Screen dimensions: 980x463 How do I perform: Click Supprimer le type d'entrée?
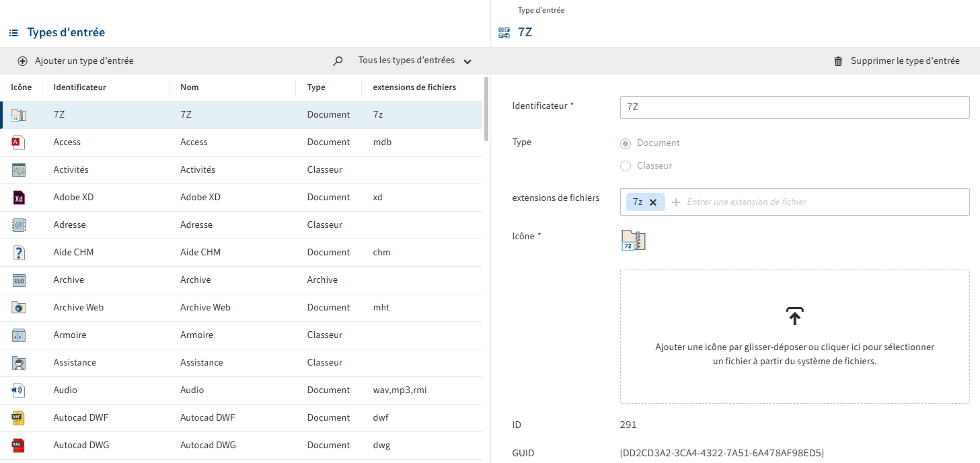(897, 61)
